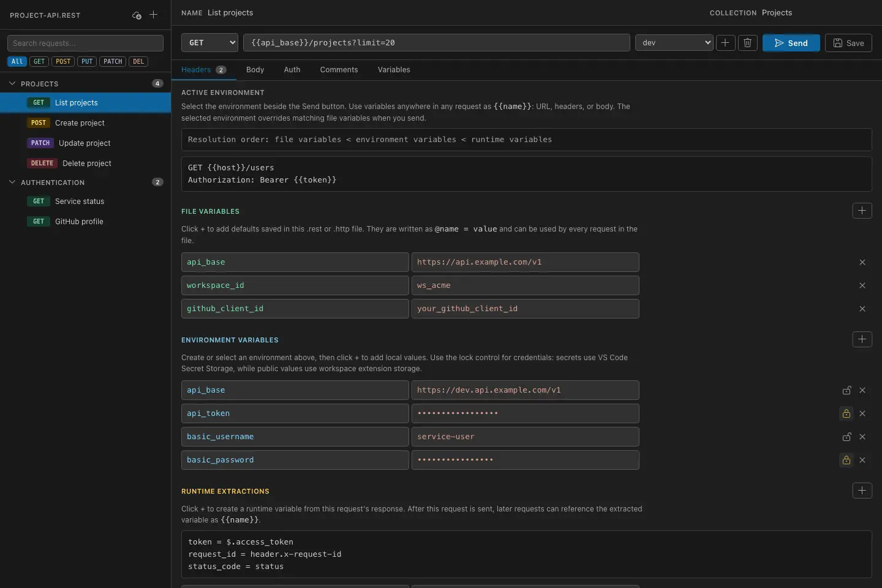Switch to the Comments tab
This screenshot has width=882, height=588.
point(339,70)
